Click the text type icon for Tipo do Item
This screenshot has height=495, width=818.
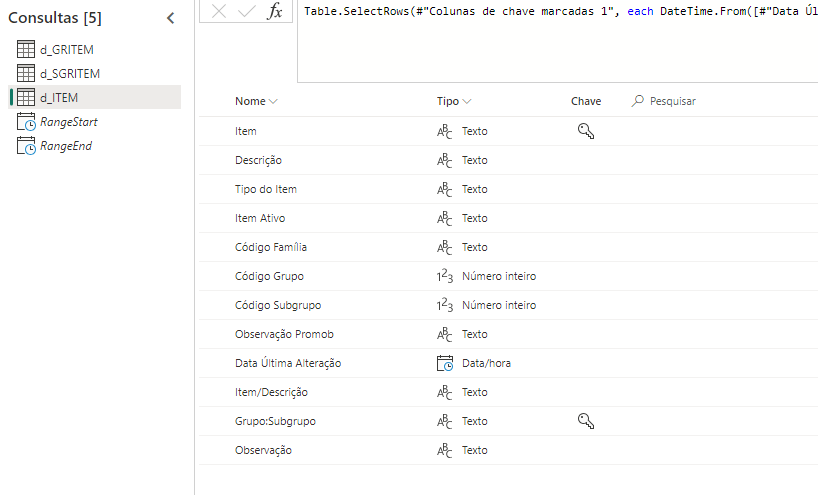[444, 189]
